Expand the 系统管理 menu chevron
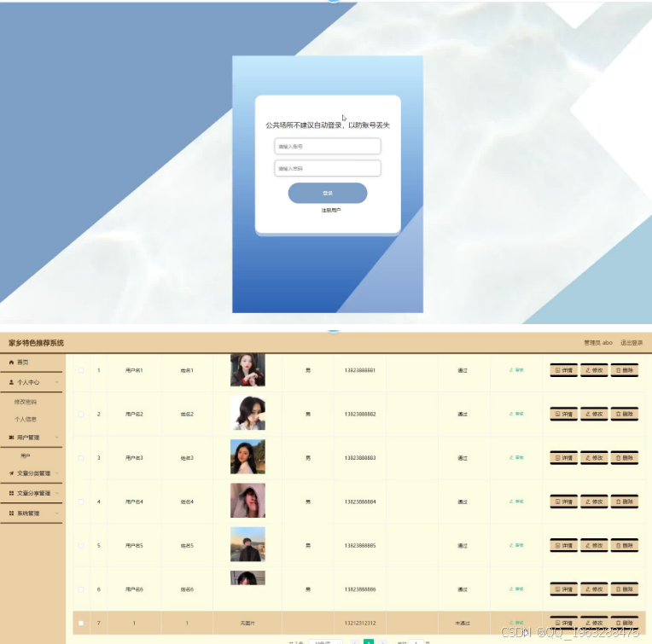652x644 pixels. [x=57, y=513]
